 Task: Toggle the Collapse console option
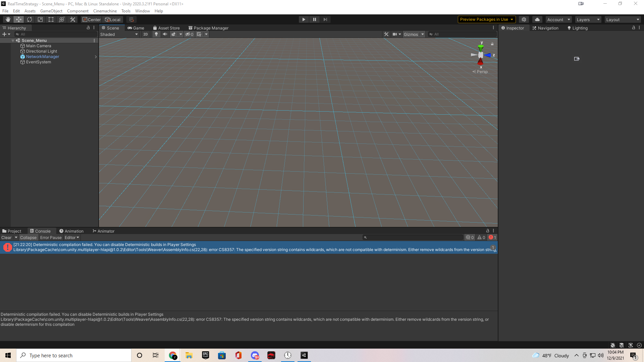click(28, 238)
